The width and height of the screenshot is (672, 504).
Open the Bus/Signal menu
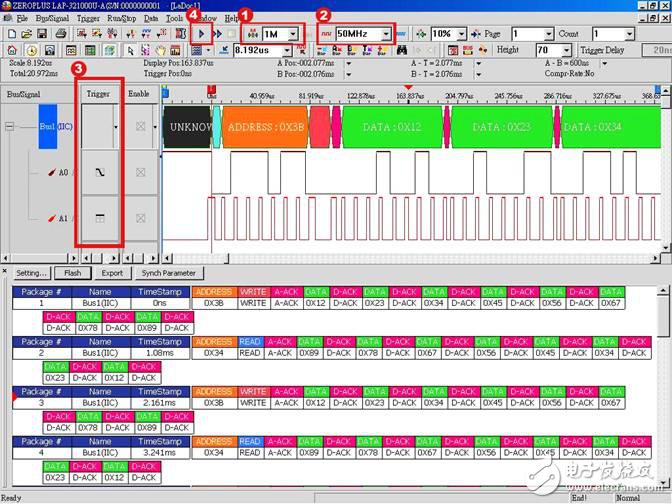[x=52, y=18]
